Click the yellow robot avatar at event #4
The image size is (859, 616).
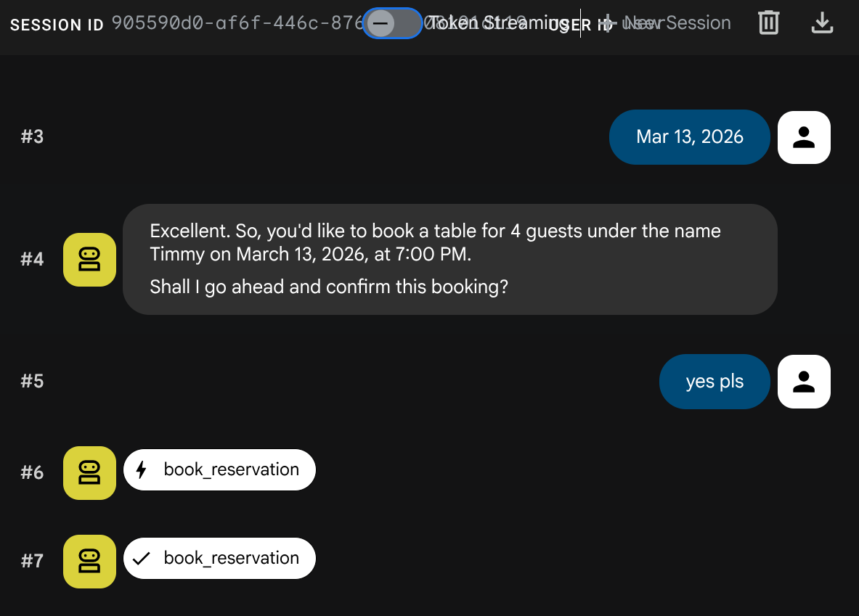[89, 260]
